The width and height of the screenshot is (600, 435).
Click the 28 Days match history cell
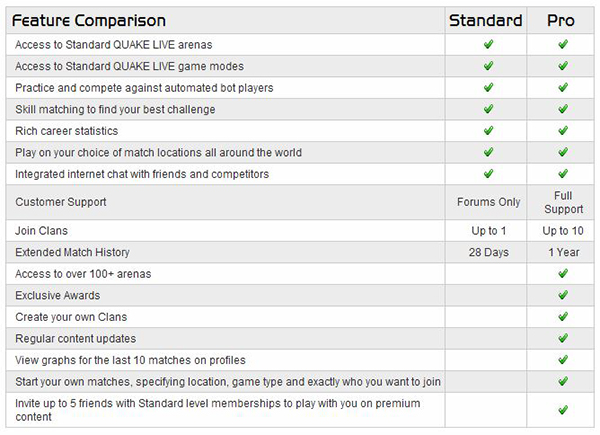(x=488, y=252)
